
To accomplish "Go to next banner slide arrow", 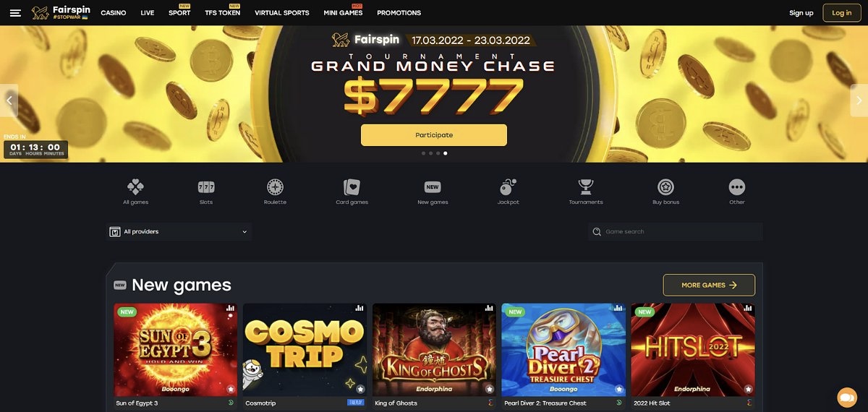I will pos(859,100).
